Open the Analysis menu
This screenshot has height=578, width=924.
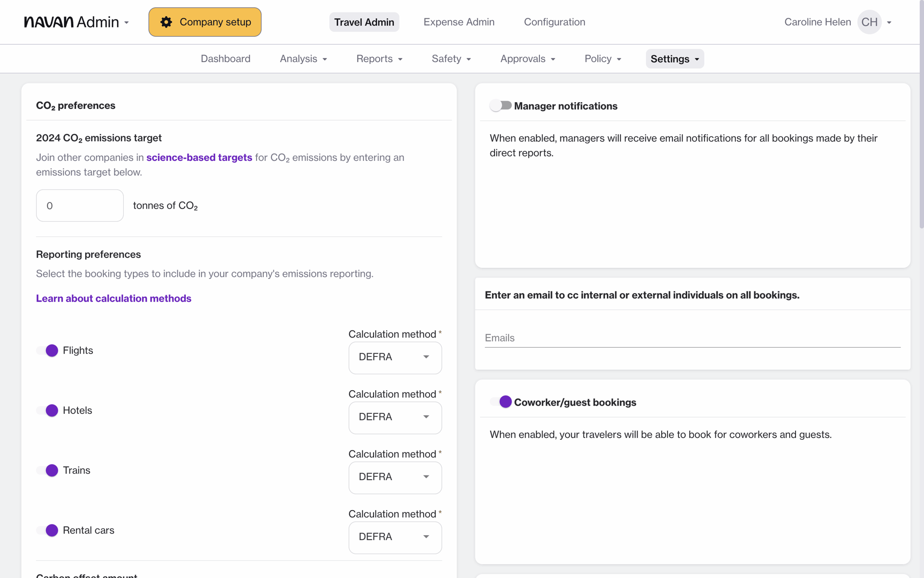click(304, 59)
